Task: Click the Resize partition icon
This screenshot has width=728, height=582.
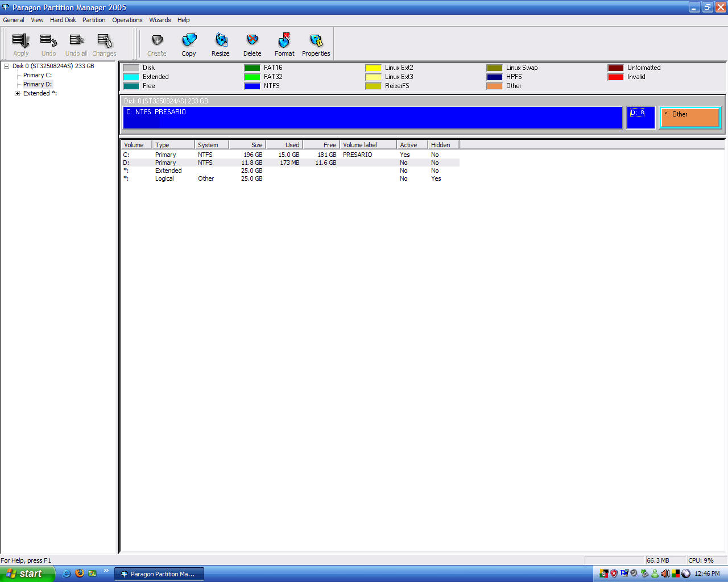Action: coord(221,41)
